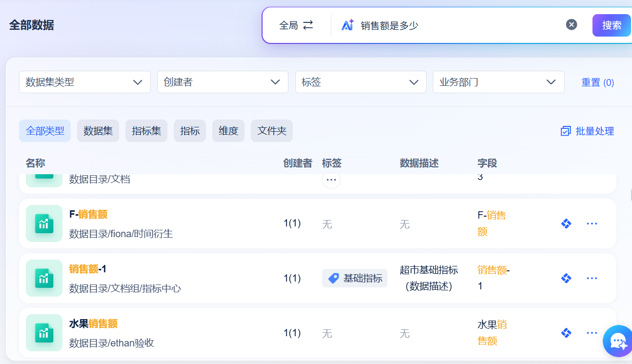Open the 创建者 filter dropdown
Viewport: 632px width, 364px height.
click(223, 82)
